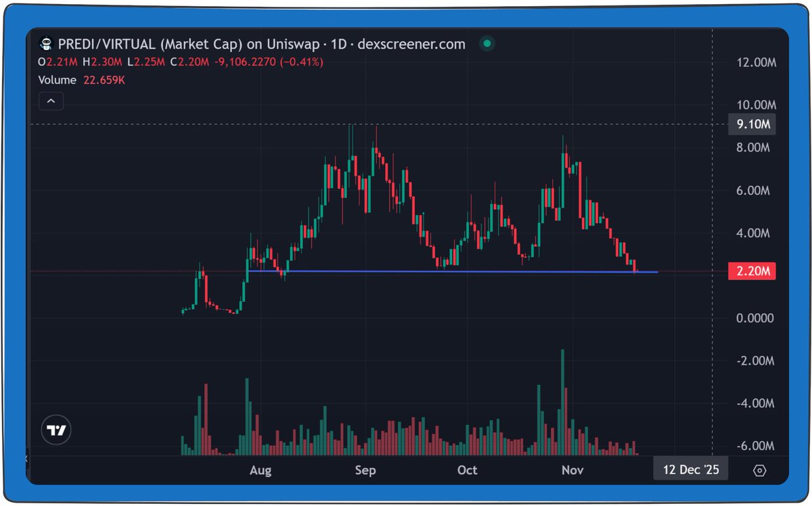The image size is (812, 506).
Task: Click the green live-data indicator dot
Action: click(487, 43)
